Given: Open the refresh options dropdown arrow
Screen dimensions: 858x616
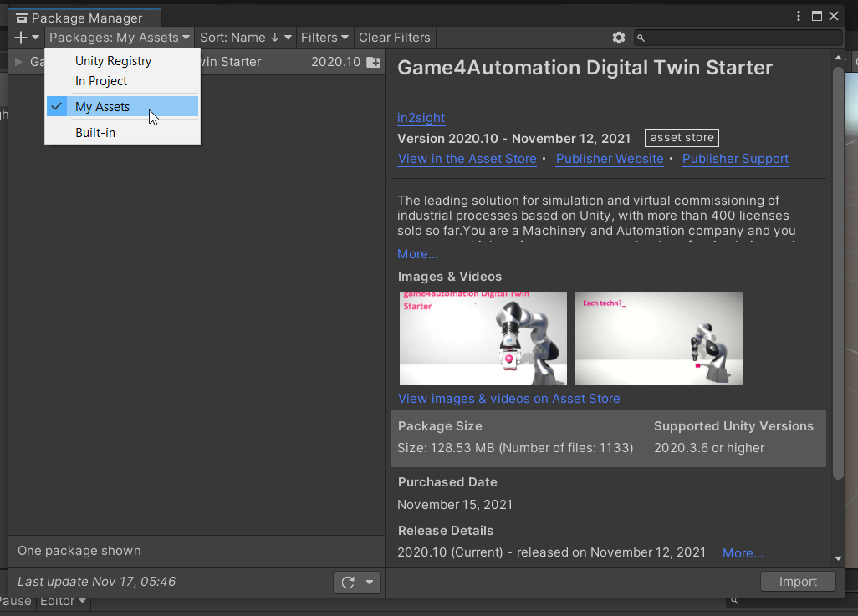Looking at the screenshot, I should [370, 582].
